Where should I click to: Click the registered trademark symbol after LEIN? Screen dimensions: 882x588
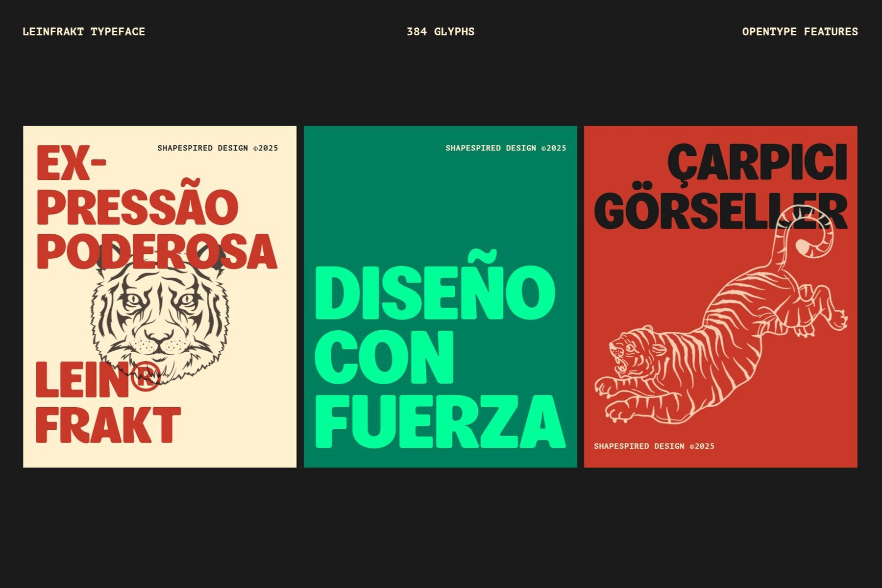click(145, 378)
